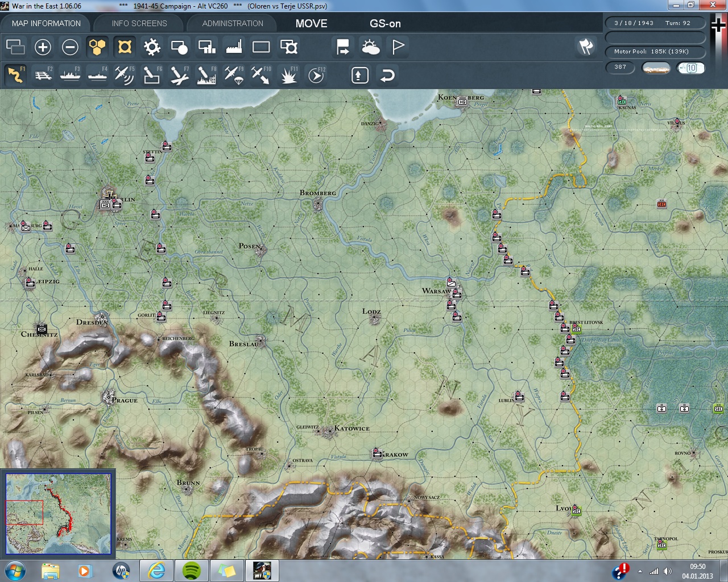Toggle the hex grid overlay
Image resolution: width=728 pixels, height=582 pixels.
click(x=97, y=47)
